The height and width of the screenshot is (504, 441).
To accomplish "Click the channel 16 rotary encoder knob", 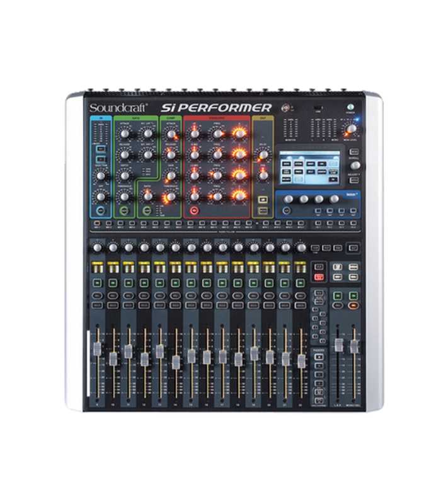I will click(207, 248).
